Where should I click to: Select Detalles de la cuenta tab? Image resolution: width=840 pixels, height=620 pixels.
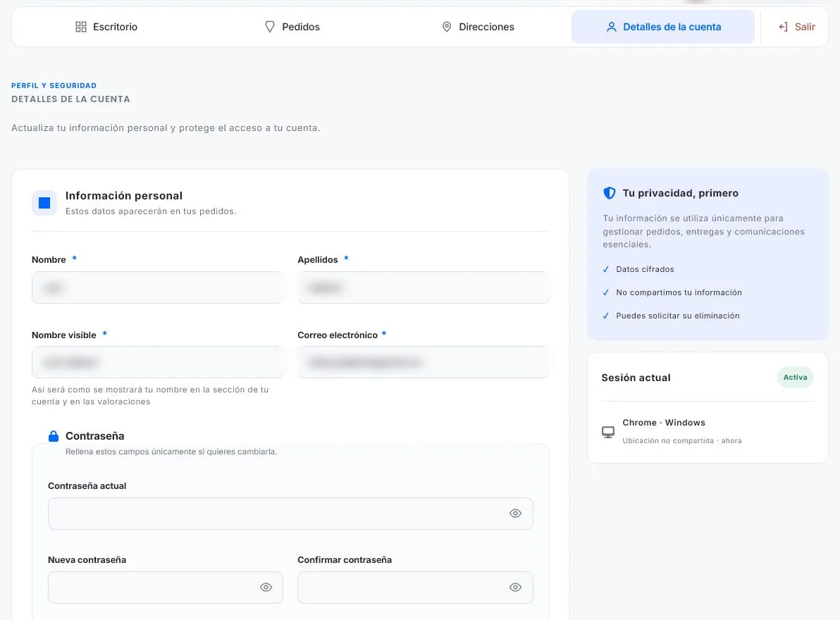(663, 27)
